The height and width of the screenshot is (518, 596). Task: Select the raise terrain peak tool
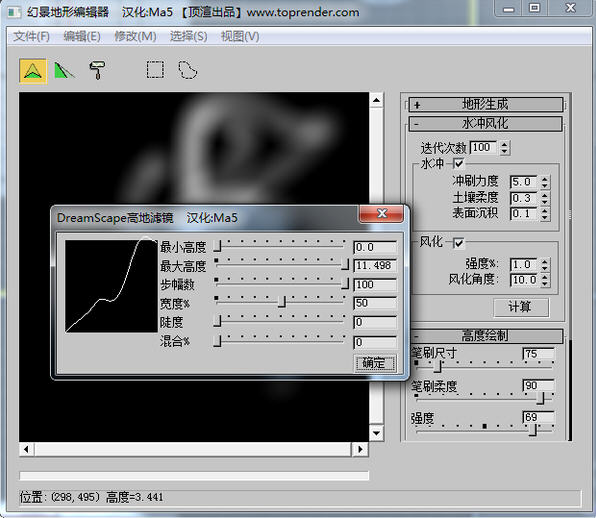[33, 71]
